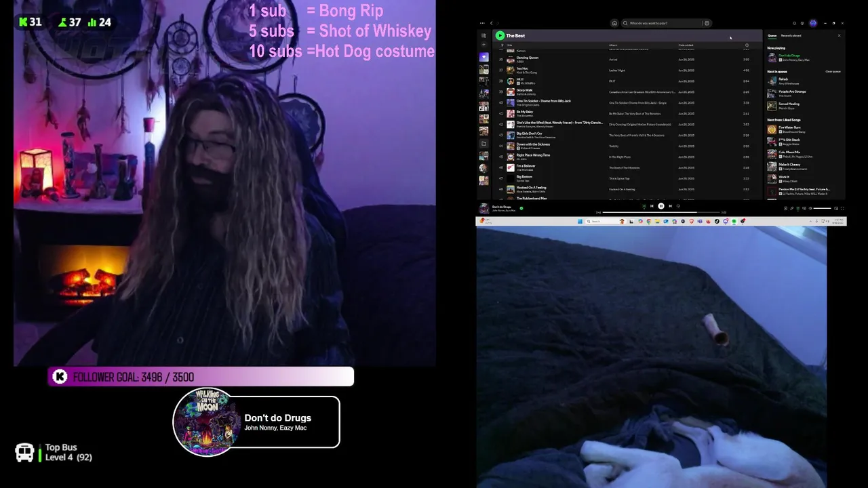
Task: Select Hooked On A Feeling track row
Action: [x=624, y=189]
